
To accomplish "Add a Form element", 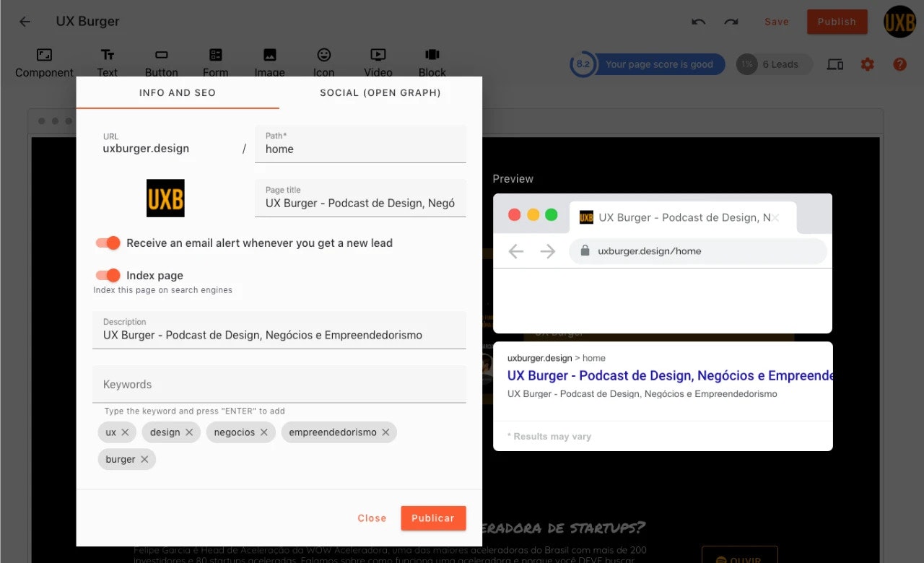I will (215, 63).
